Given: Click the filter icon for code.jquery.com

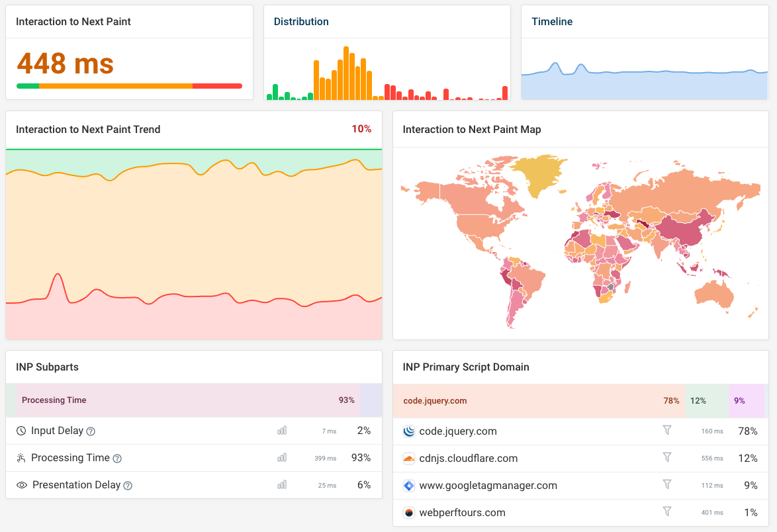Looking at the screenshot, I should pyautogui.click(x=667, y=431).
